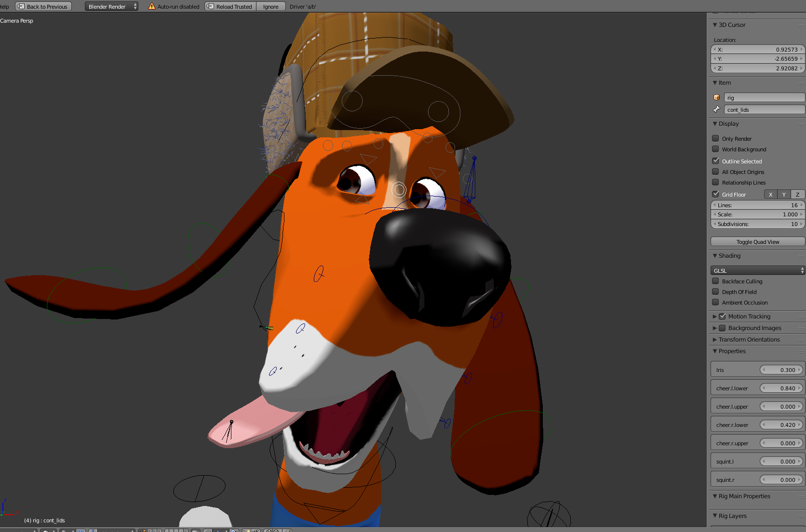806x532 pixels.
Task: Grab the Item panel grip handle
Action: click(801, 83)
